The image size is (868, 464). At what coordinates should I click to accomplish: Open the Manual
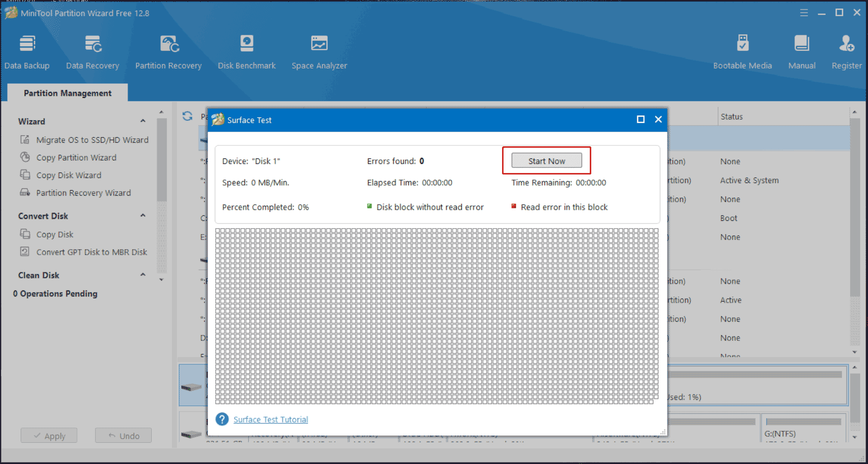point(801,52)
